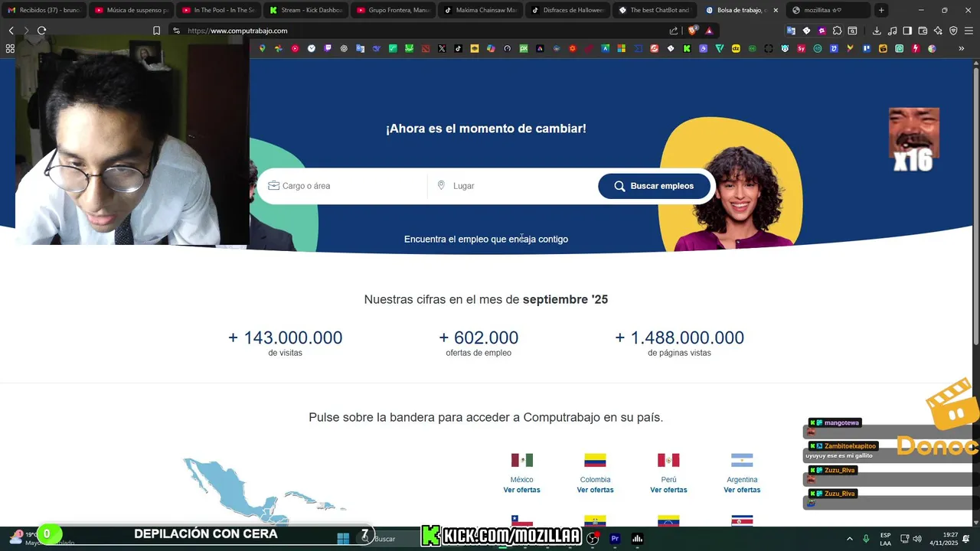Switch to the Gmail Recibidos (37) tab

[44, 10]
